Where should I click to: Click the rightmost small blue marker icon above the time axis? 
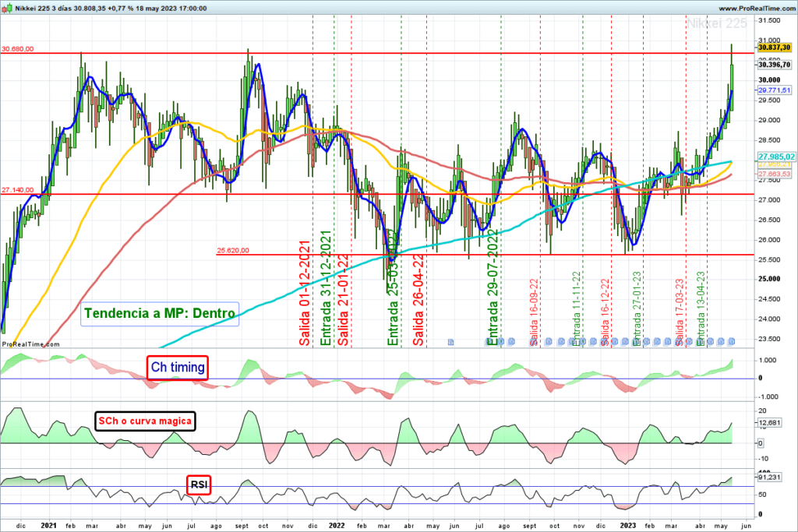(x=731, y=341)
